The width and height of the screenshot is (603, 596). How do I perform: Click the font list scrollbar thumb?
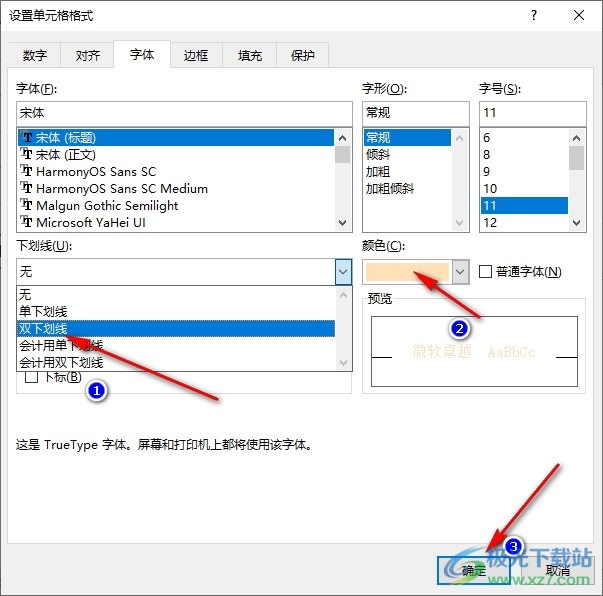(x=342, y=155)
